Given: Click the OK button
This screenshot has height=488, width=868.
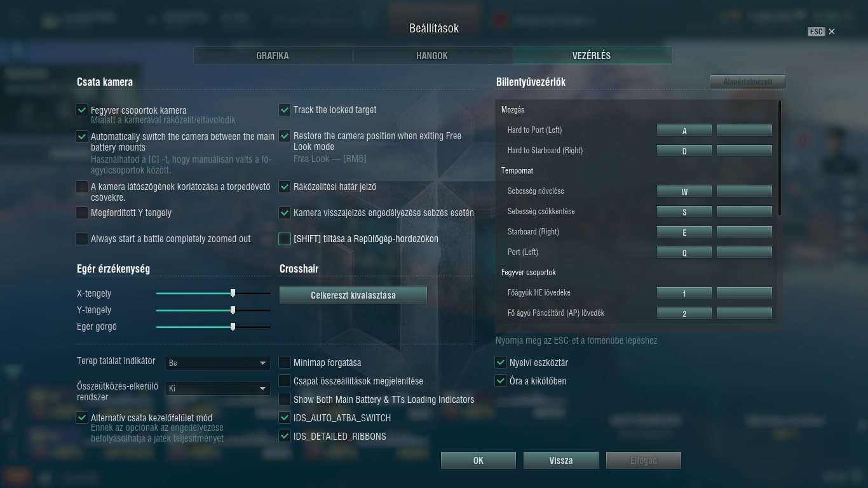Looking at the screenshot, I should tap(478, 461).
